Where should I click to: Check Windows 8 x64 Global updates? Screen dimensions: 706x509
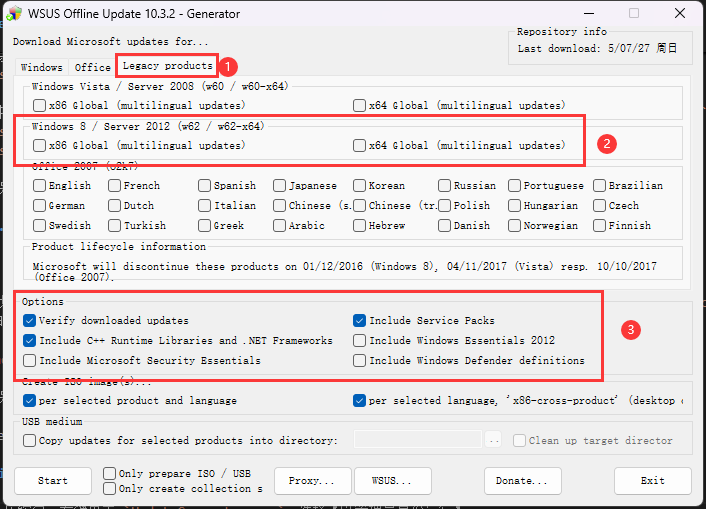click(x=359, y=145)
